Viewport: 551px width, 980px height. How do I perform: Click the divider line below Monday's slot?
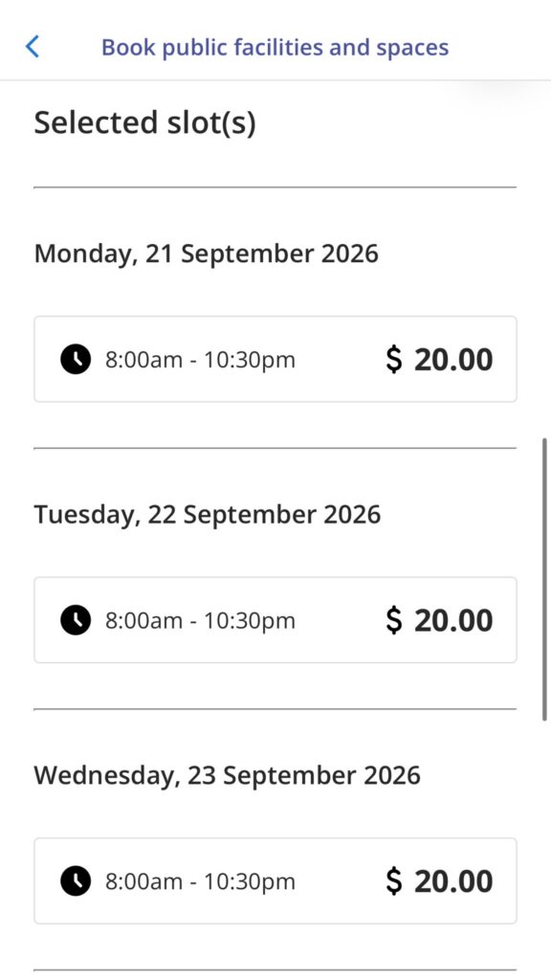[275, 448]
